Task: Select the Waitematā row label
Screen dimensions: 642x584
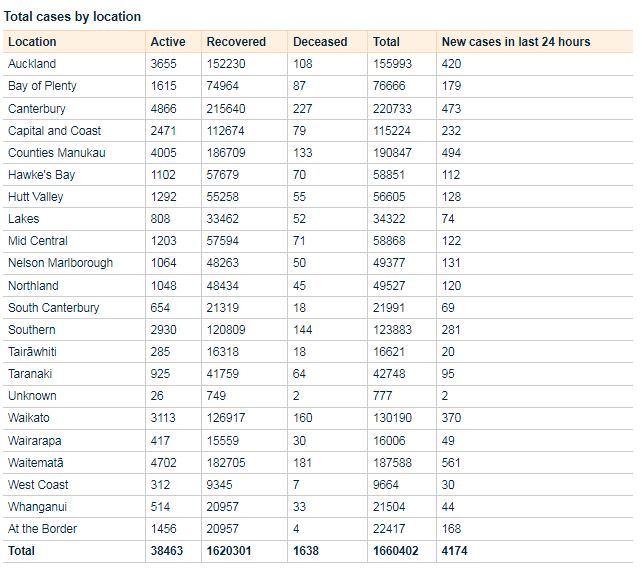Action: coord(35,462)
